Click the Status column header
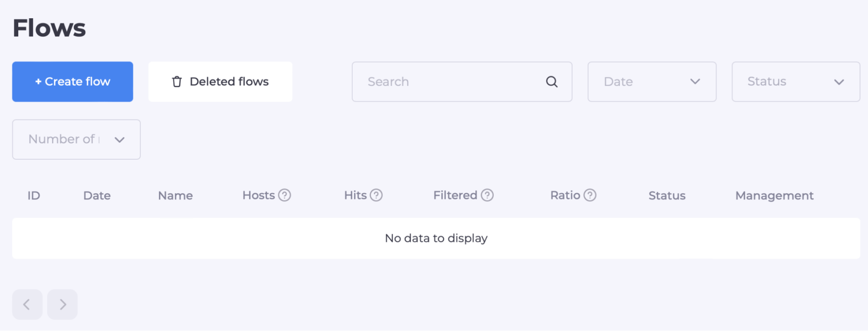Screen dimensions: 868x331 click(x=667, y=196)
